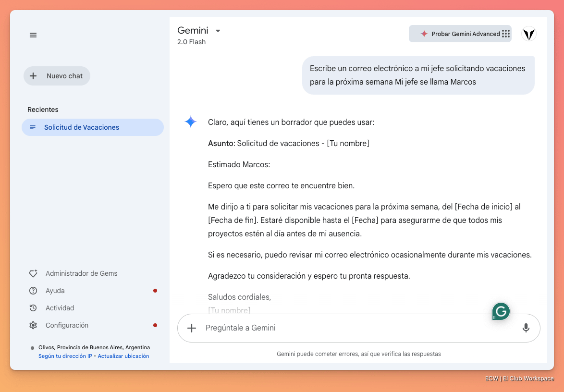Image resolution: width=564 pixels, height=392 pixels.
Task: Open the Solicitud de Vacaciones chat
Action: click(93, 127)
